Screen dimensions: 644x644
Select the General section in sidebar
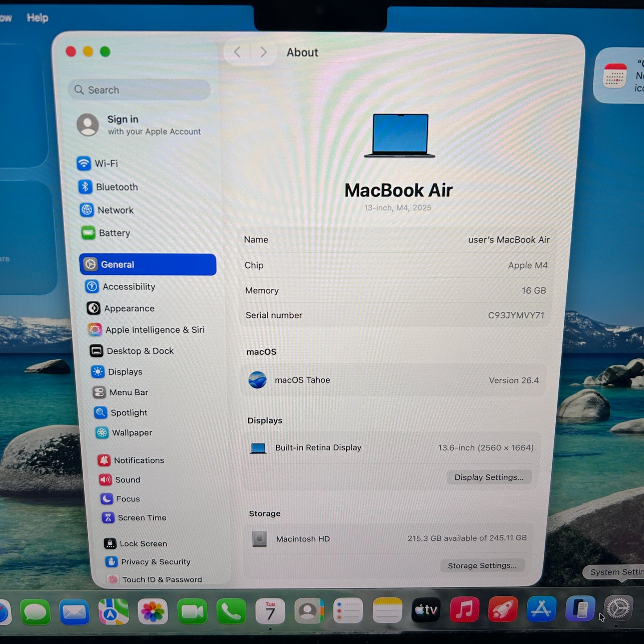[x=117, y=264]
